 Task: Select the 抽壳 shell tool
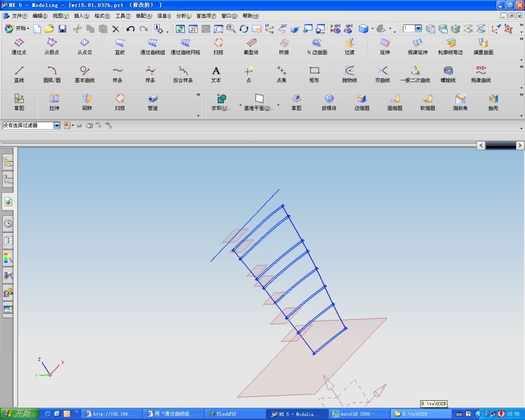493,102
